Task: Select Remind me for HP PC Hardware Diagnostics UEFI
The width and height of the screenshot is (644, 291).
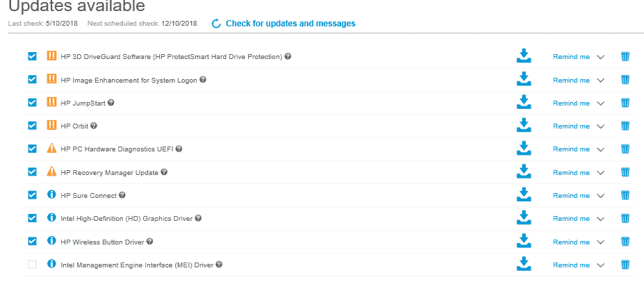Action: [571, 149]
